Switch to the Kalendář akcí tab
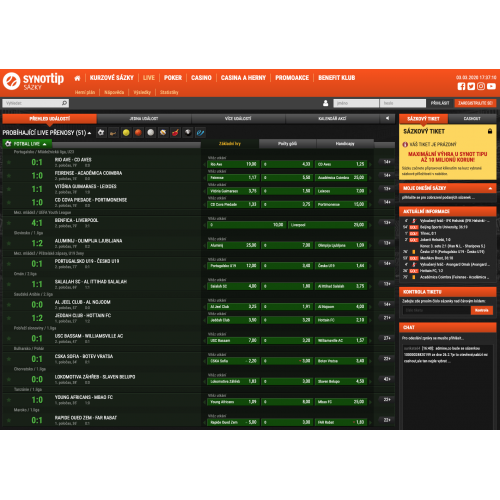 332,119
